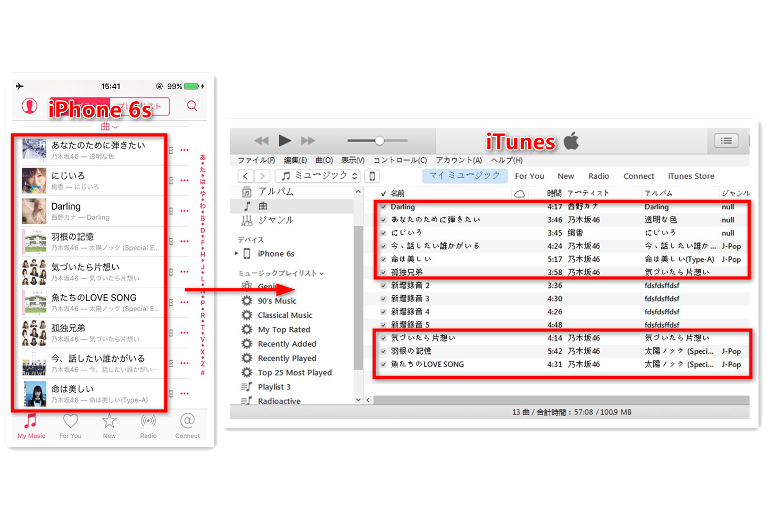Select the マイミュージック tab
This screenshot has height=532, width=766.
click(x=464, y=176)
